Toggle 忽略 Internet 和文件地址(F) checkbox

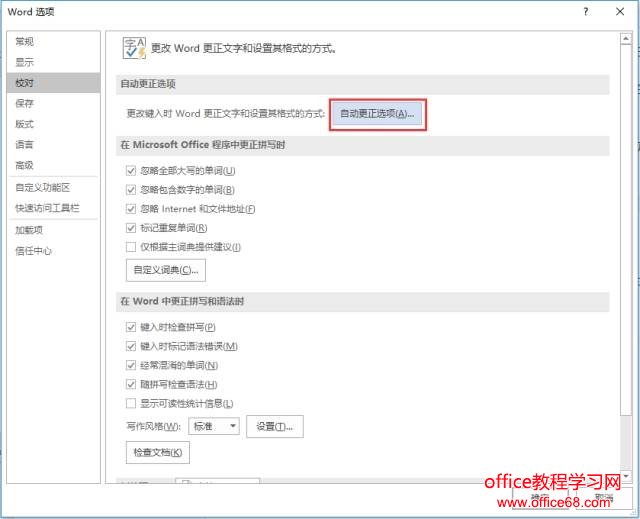click(131, 209)
